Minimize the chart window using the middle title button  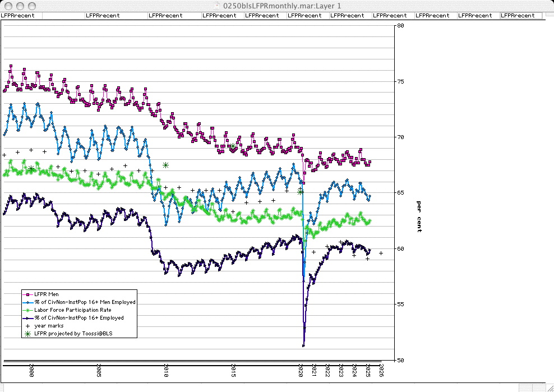point(21,6)
